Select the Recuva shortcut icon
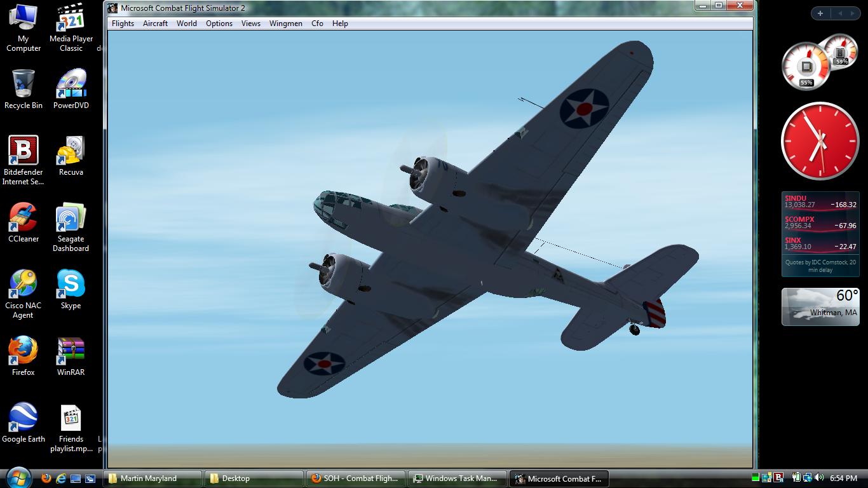This screenshot has width=868, height=488. click(71, 156)
